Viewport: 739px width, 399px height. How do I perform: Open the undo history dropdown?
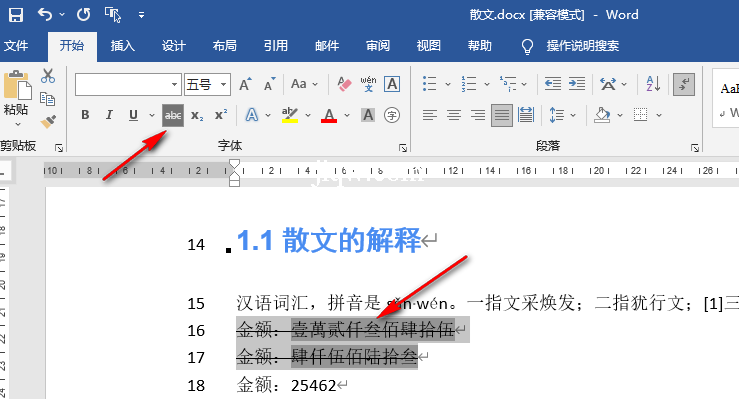(62, 15)
